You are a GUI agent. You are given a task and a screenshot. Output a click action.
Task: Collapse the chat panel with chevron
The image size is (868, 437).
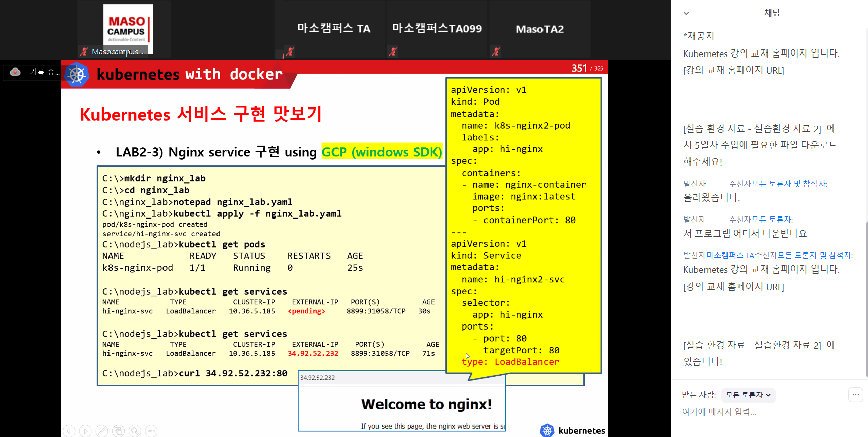[686, 13]
